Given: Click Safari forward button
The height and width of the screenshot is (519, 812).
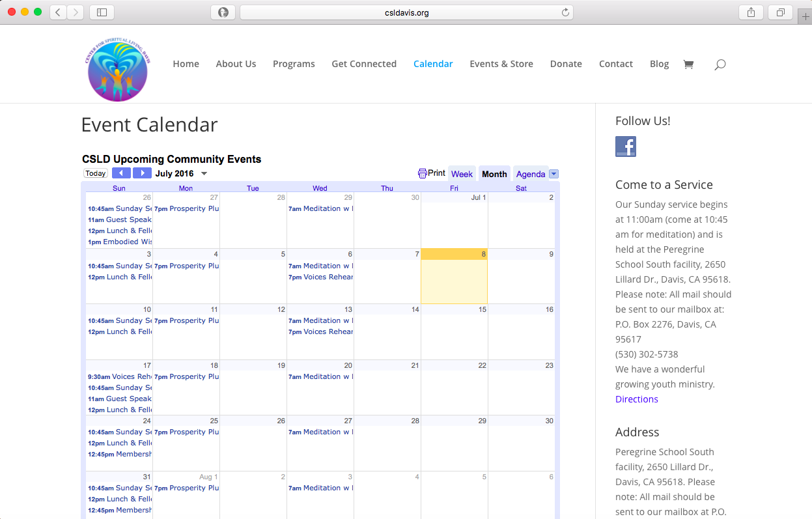Looking at the screenshot, I should click(x=76, y=12).
